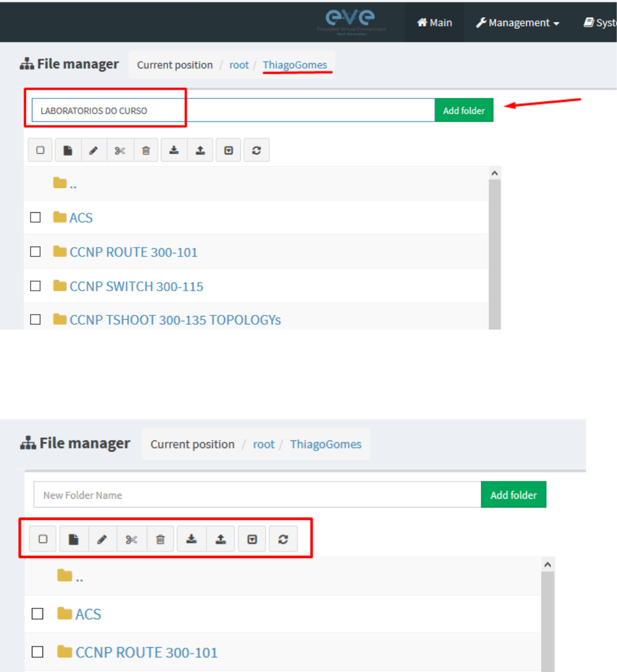Check the CCNP SWITCH 300-115 folder checkbox
Image resolution: width=617 pixels, height=672 pixels.
pyautogui.click(x=35, y=286)
